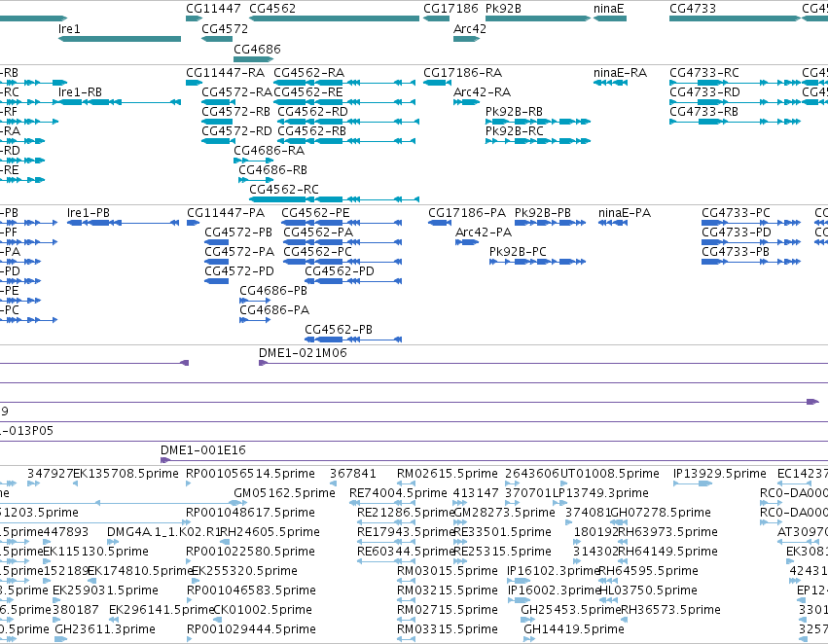Open the CG4562-PE protein label
The image size is (828, 644).
316,213
